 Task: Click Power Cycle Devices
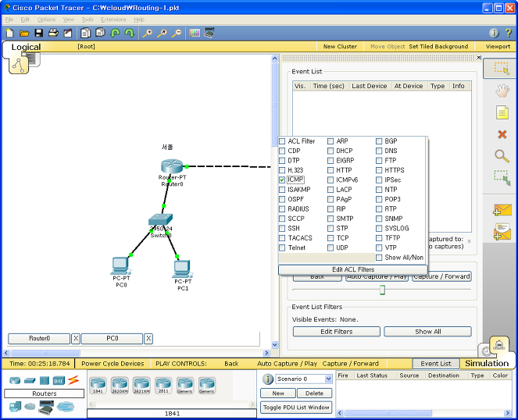(113, 364)
